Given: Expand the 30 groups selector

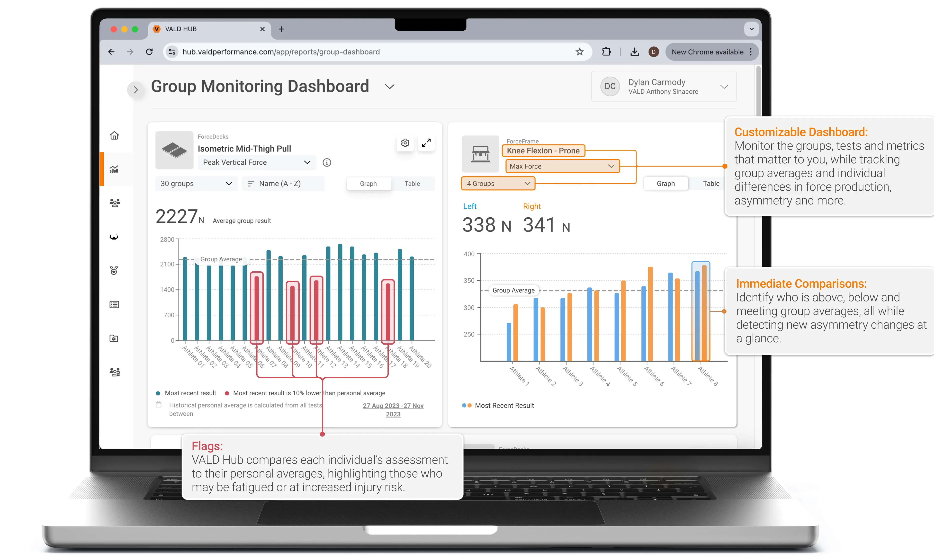Looking at the screenshot, I should coord(196,183).
